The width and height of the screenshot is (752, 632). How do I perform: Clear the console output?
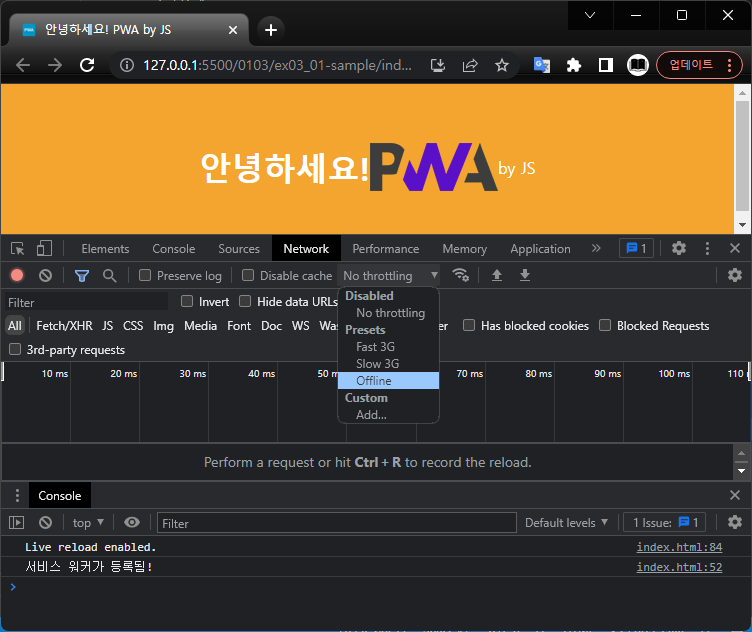(46, 522)
